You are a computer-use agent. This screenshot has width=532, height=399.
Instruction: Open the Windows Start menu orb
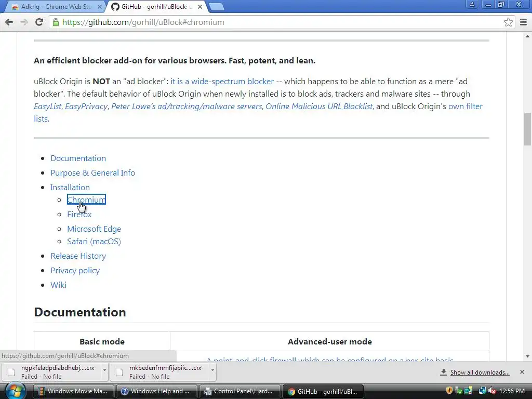15,391
